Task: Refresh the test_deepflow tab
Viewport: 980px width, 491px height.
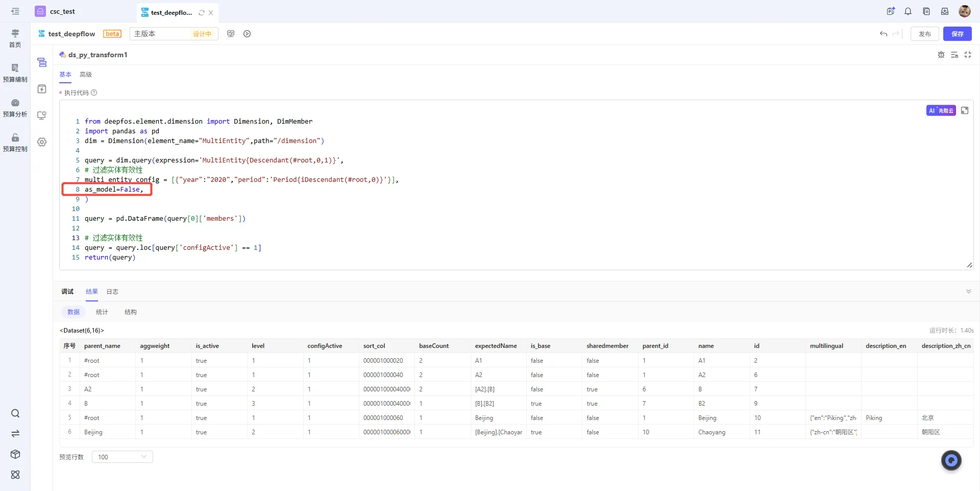Action: click(x=202, y=13)
